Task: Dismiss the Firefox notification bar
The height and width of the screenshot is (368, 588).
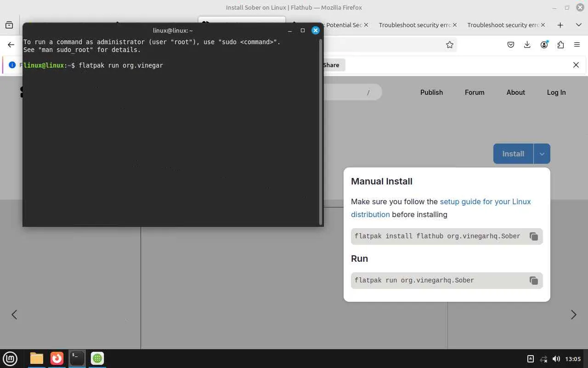Action: [576, 65]
